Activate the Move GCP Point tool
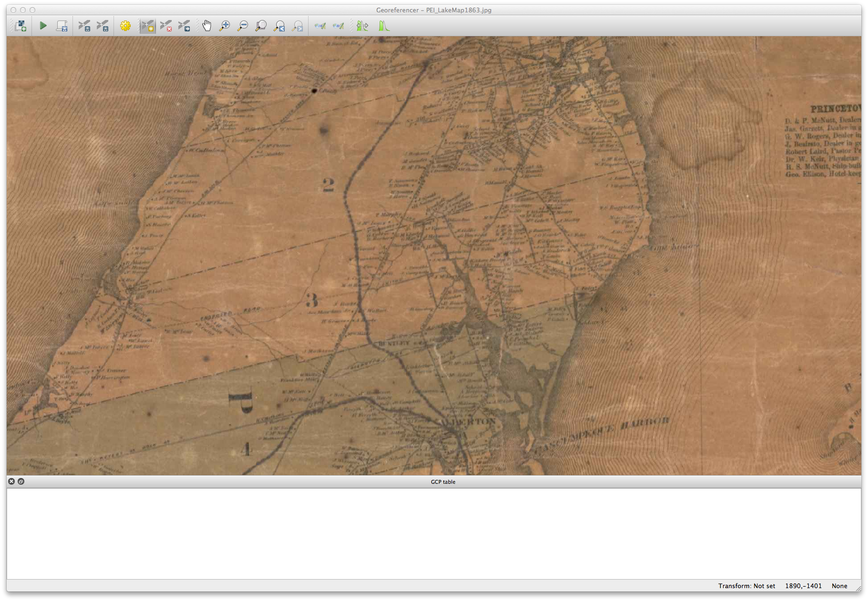The image size is (868, 601). [184, 26]
